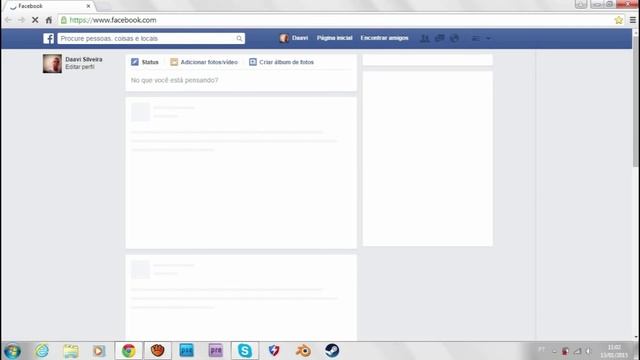The height and width of the screenshot is (360, 640).
Task: Click network icon in system tray
Action: point(577,351)
